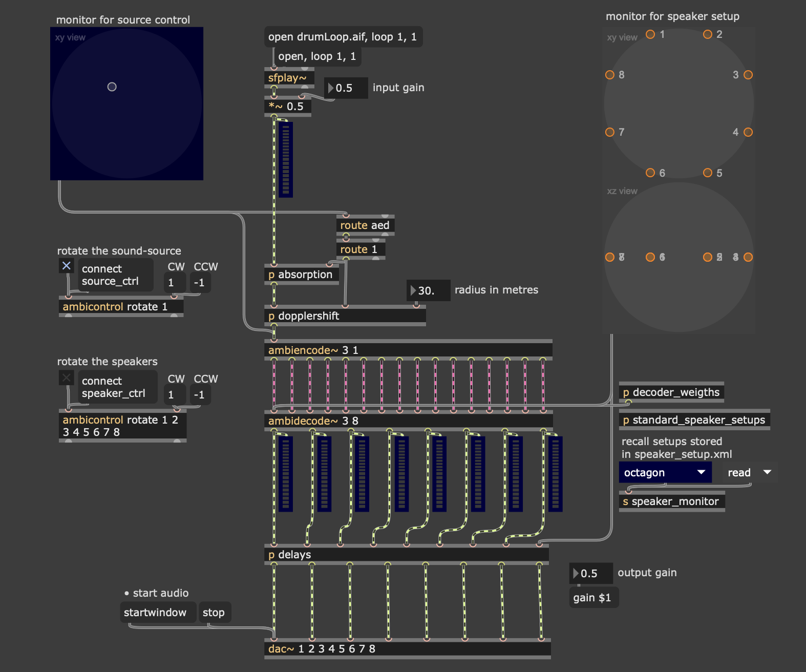Click the 'rotate the sound-source' comment
This screenshot has width=806, height=672.
119,251
